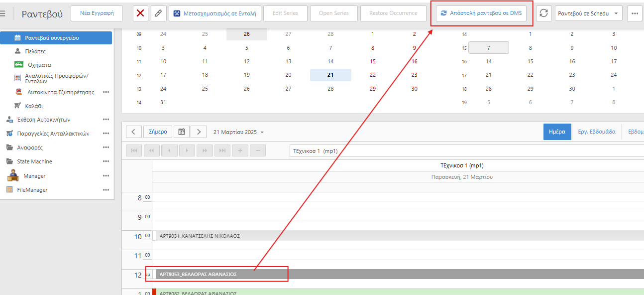This screenshot has width=644, height=295.
Task: Click the first-resource navigation button
Action: (134, 150)
